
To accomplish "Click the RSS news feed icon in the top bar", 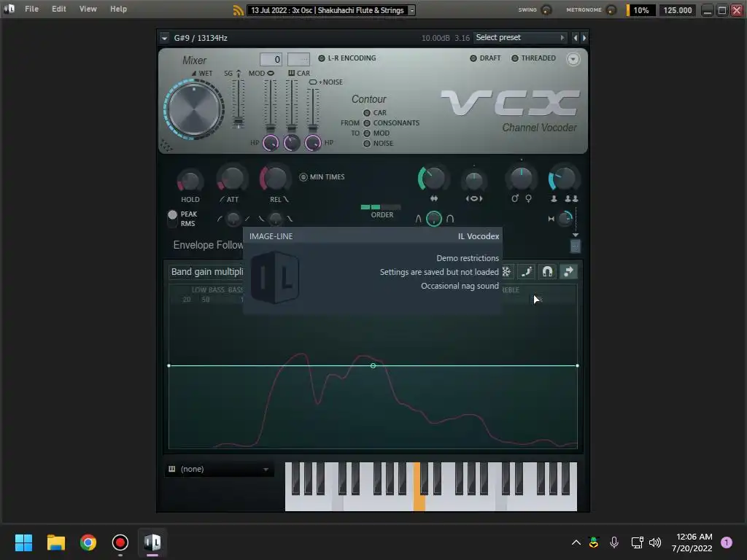I will tap(239, 10).
